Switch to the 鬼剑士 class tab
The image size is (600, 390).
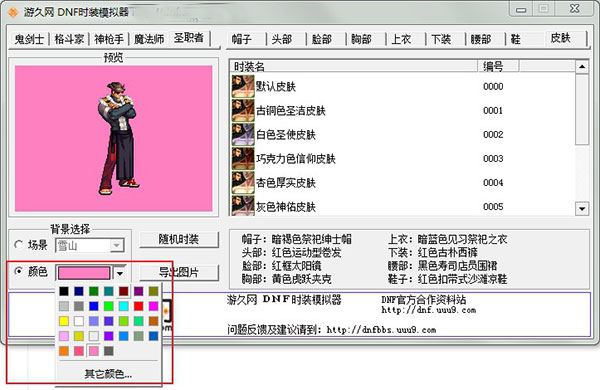(x=29, y=39)
